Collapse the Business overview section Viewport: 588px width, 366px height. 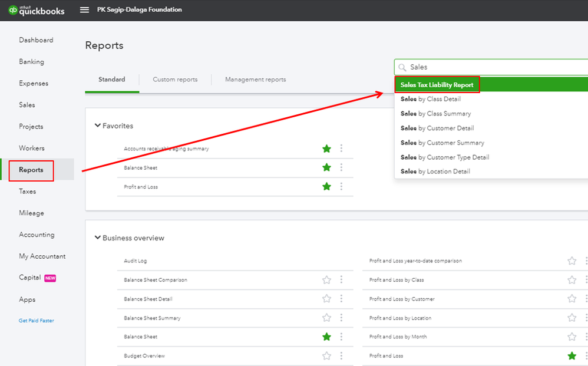pyautogui.click(x=98, y=238)
